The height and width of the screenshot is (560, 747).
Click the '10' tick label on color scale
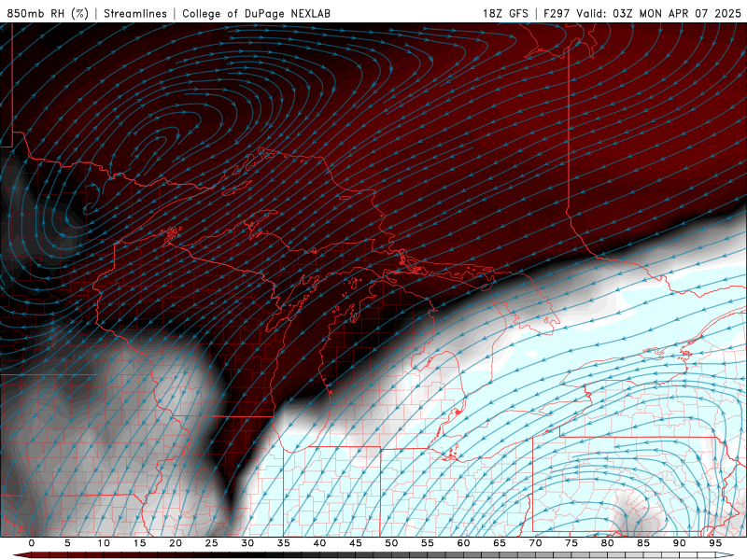click(x=104, y=543)
